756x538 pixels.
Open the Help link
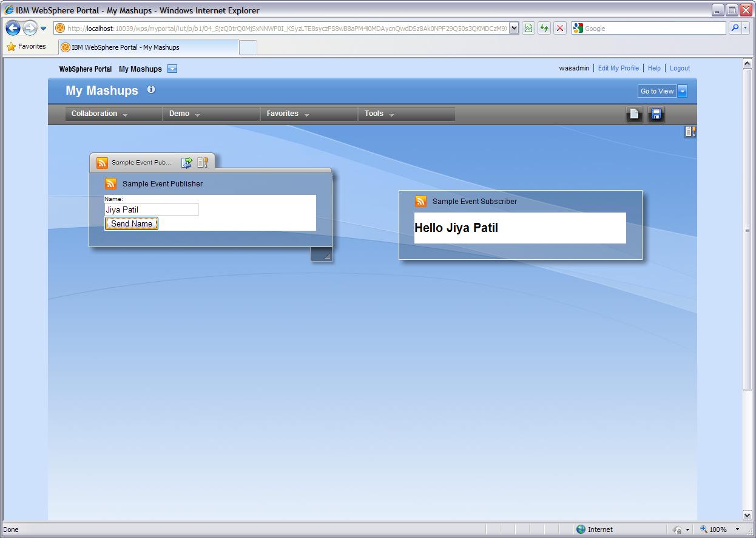pyautogui.click(x=654, y=68)
